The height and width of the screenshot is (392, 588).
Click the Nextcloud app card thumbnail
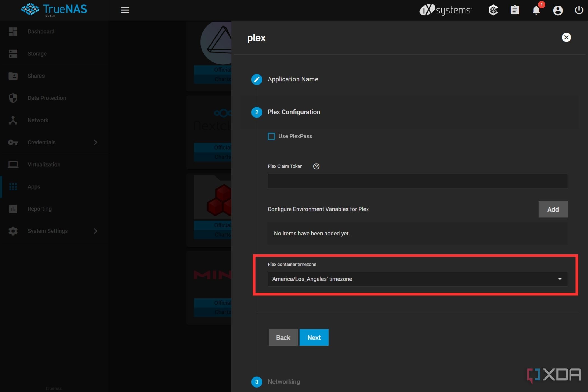[213, 120]
